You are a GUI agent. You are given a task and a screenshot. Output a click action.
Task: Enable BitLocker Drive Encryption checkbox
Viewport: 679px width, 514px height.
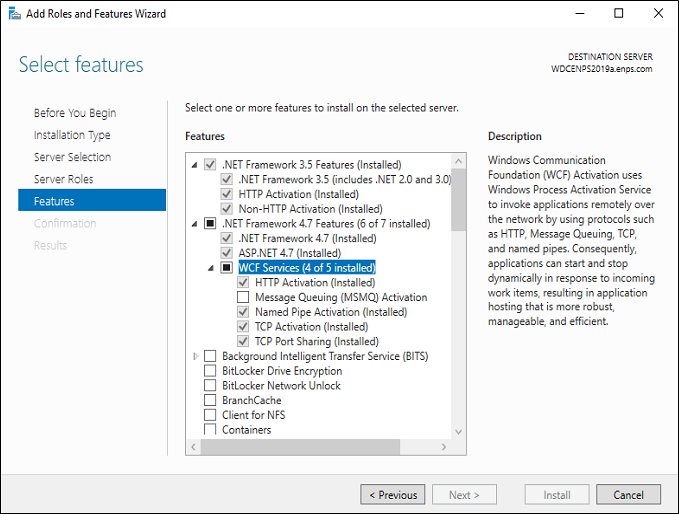(210, 371)
